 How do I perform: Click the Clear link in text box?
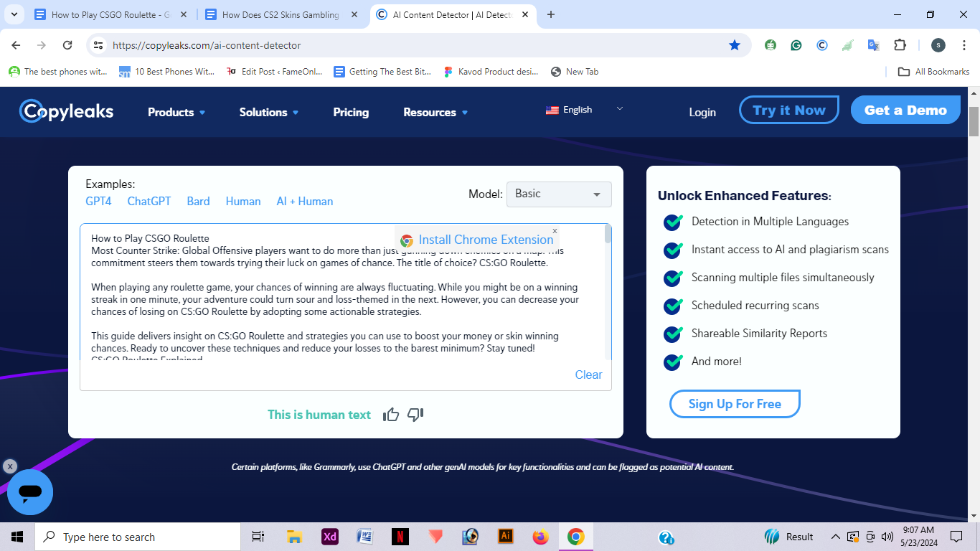[x=588, y=375]
